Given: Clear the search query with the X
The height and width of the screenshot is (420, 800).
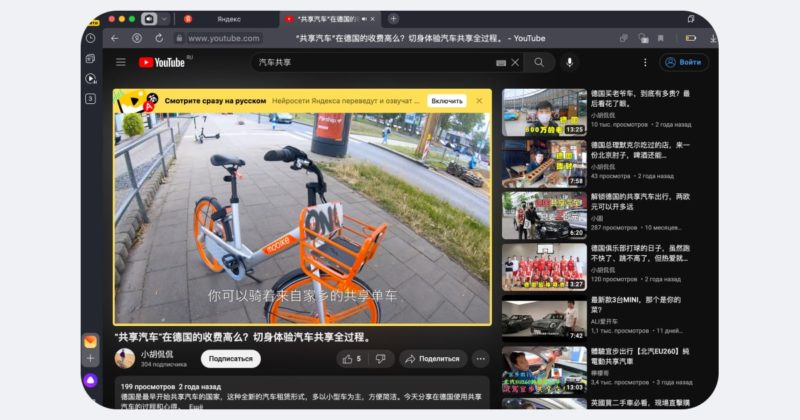Looking at the screenshot, I should click(x=516, y=62).
